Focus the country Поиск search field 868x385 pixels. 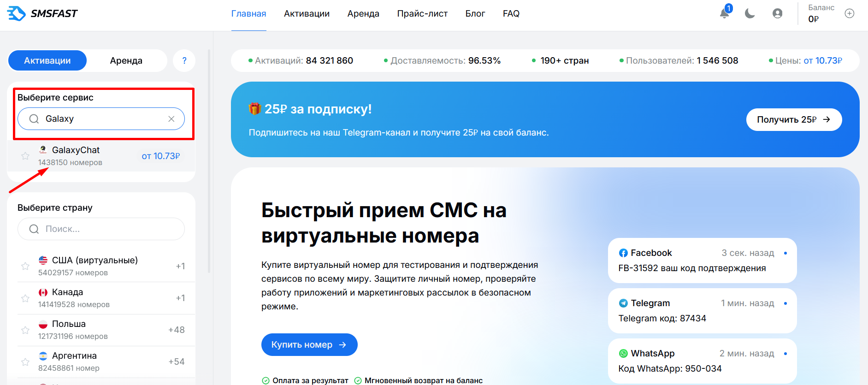click(x=101, y=229)
